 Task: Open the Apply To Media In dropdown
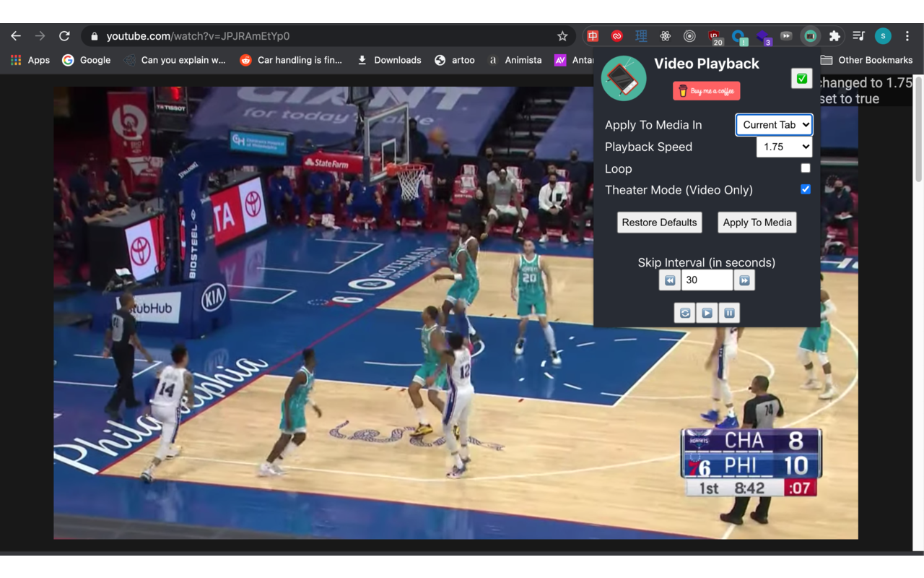(x=774, y=124)
